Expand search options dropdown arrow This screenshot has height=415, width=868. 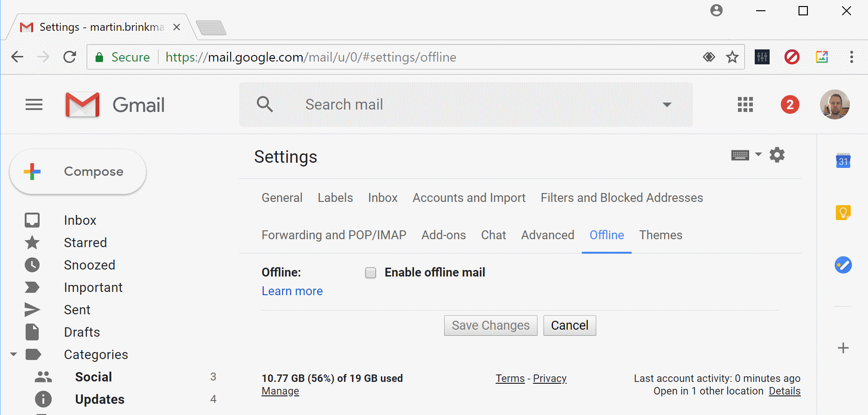(x=667, y=104)
